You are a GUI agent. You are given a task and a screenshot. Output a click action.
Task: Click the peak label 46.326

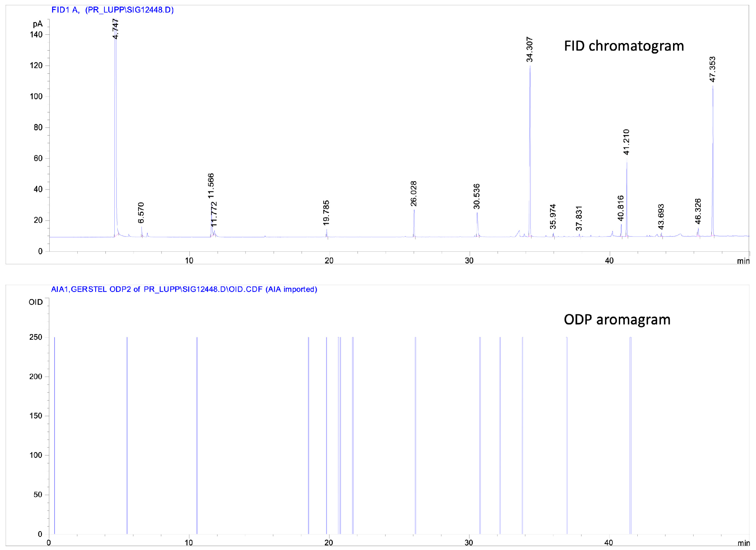point(698,211)
